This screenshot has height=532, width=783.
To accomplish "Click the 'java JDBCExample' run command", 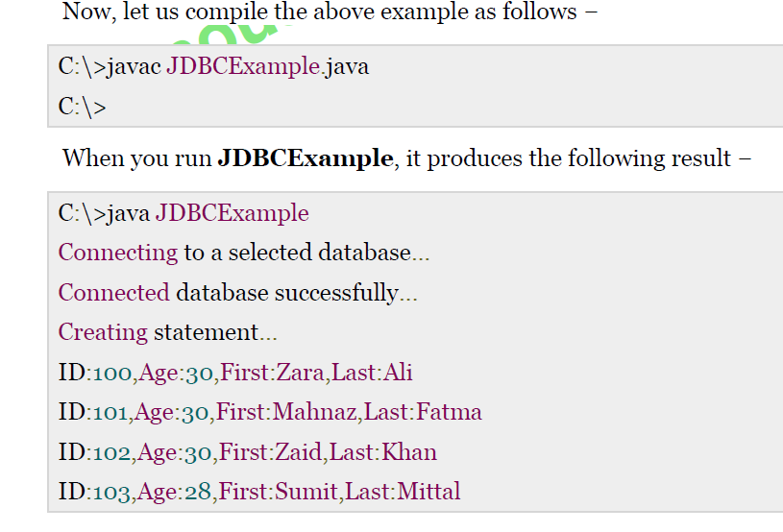I will coord(184,213).
